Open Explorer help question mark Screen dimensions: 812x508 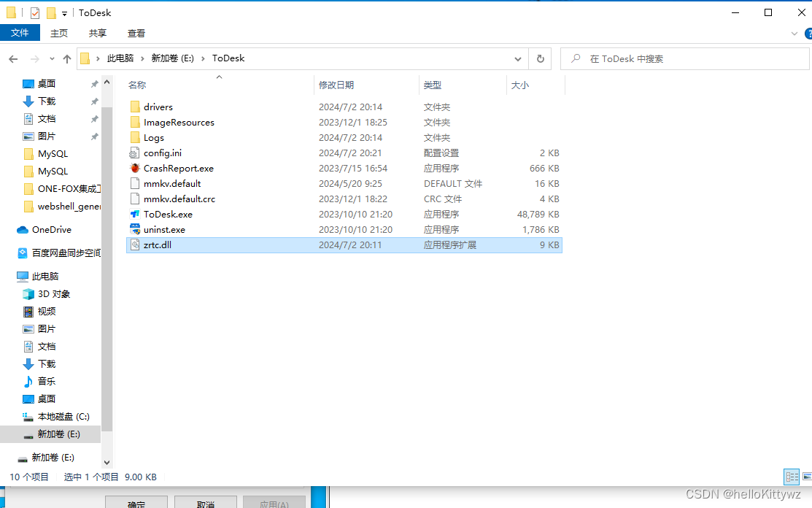(x=808, y=34)
